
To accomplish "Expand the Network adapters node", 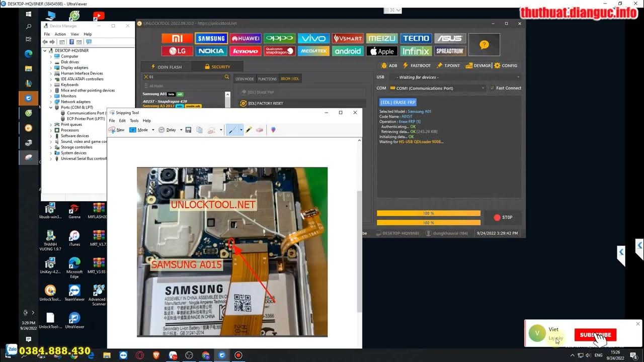I will click(x=51, y=102).
